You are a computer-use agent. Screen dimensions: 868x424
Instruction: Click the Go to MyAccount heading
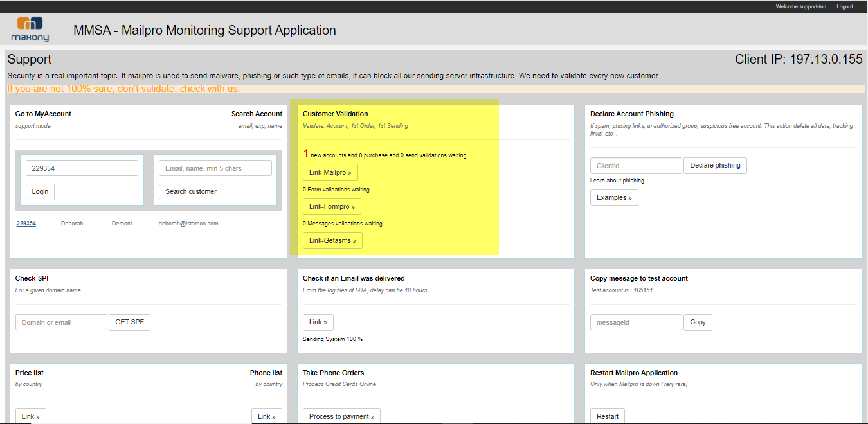point(44,114)
